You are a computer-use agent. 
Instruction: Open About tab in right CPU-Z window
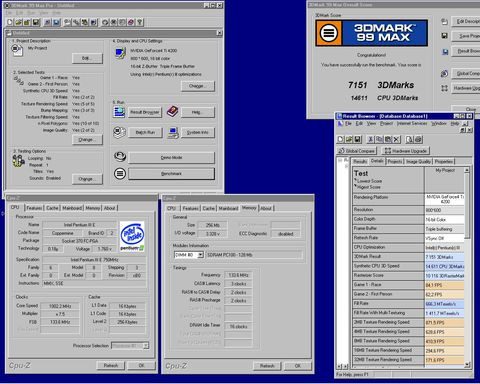(266, 208)
